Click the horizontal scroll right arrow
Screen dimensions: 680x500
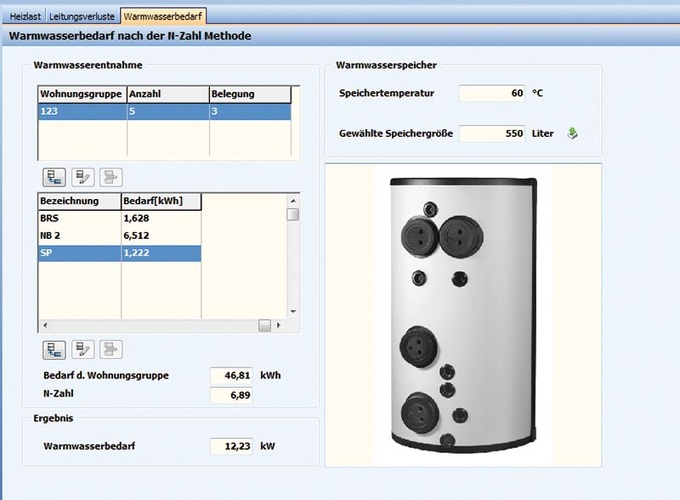pos(278,325)
